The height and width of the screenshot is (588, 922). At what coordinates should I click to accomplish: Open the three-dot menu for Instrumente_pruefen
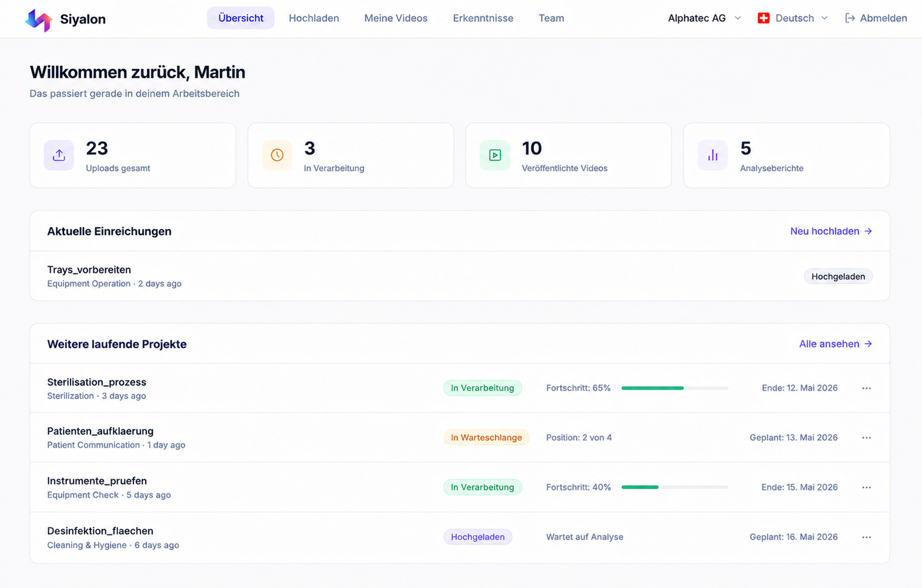tap(866, 487)
